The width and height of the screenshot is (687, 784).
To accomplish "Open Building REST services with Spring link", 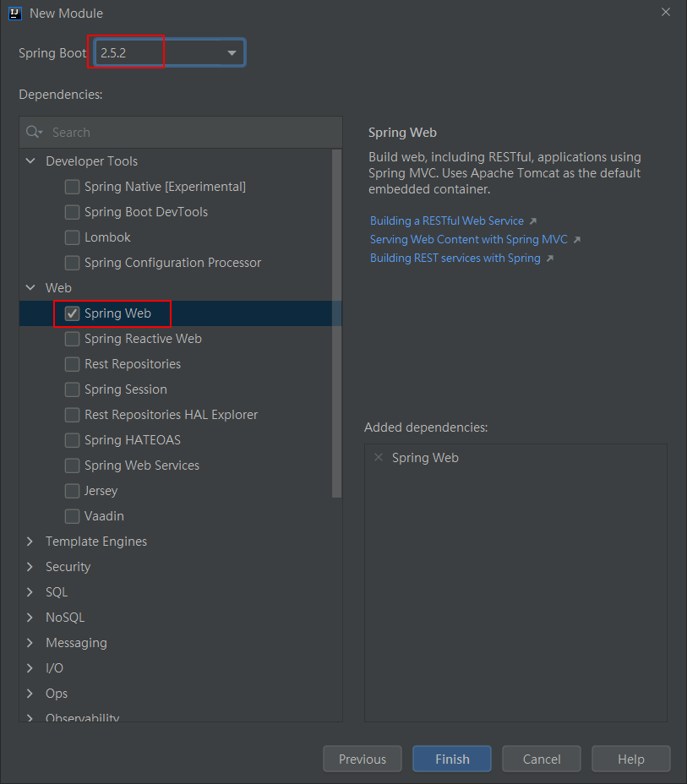I will tap(455, 258).
